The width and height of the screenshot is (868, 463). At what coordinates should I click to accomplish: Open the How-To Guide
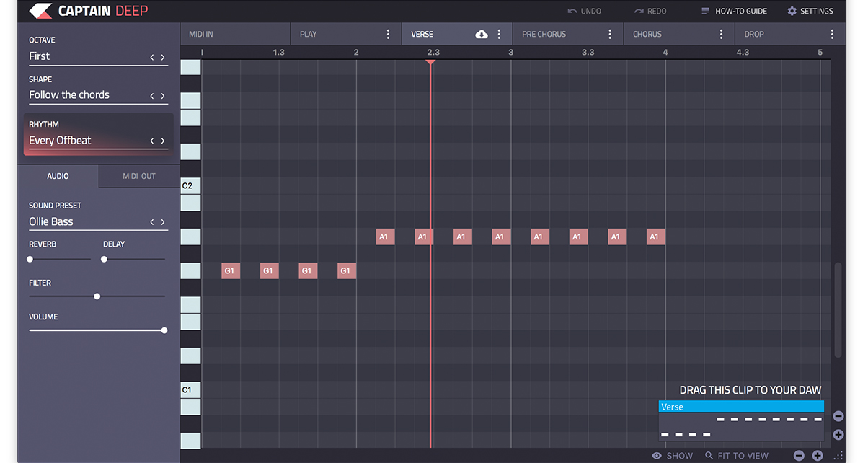pos(734,11)
